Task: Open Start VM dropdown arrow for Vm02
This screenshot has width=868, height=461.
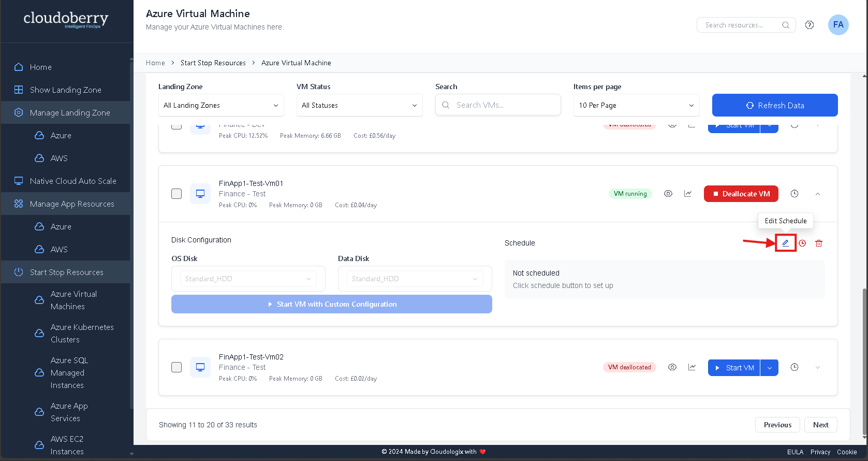Action: coord(770,368)
